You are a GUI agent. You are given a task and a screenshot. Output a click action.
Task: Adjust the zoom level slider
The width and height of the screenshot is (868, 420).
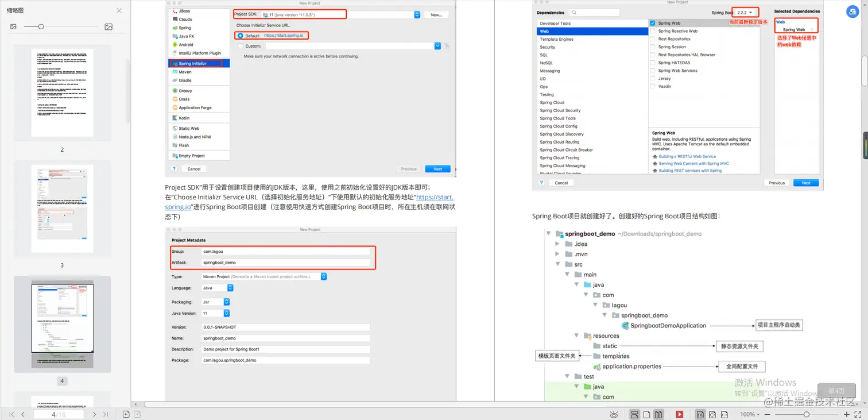coord(807,414)
